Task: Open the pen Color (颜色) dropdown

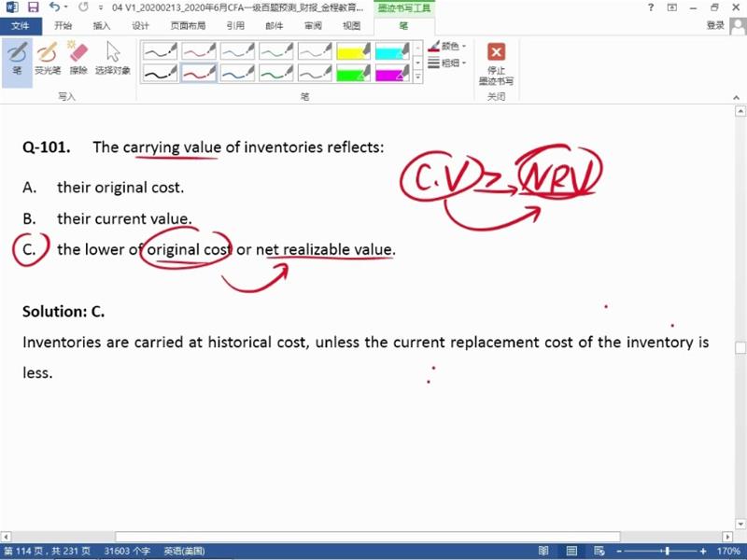Action: pos(449,46)
